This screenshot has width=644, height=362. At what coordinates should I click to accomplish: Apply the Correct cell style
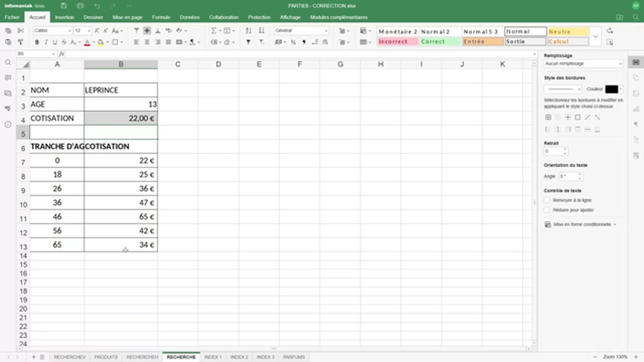[x=440, y=42]
